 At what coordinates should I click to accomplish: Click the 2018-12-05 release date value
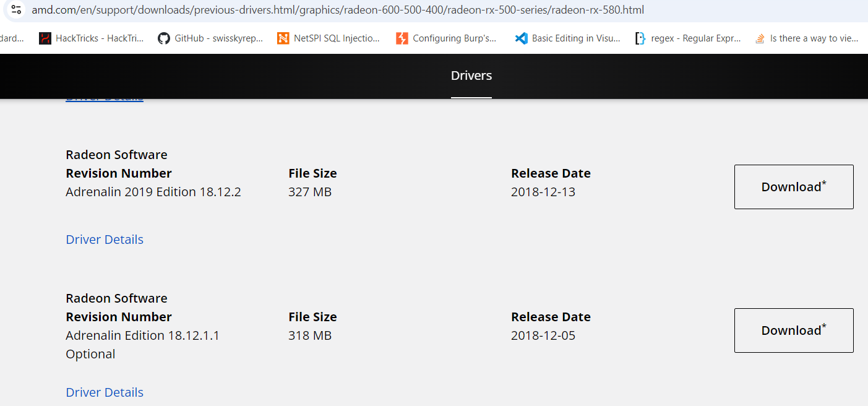(x=543, y=335)
